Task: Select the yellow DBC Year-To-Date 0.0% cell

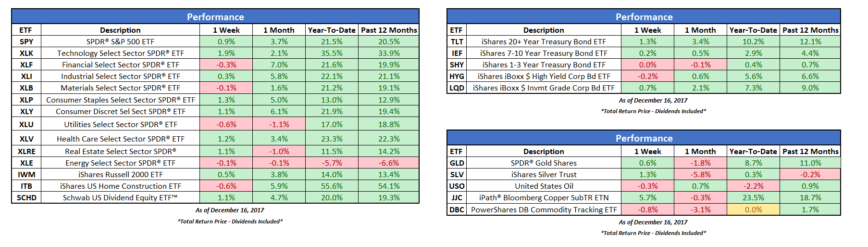Action: [753, 210]
